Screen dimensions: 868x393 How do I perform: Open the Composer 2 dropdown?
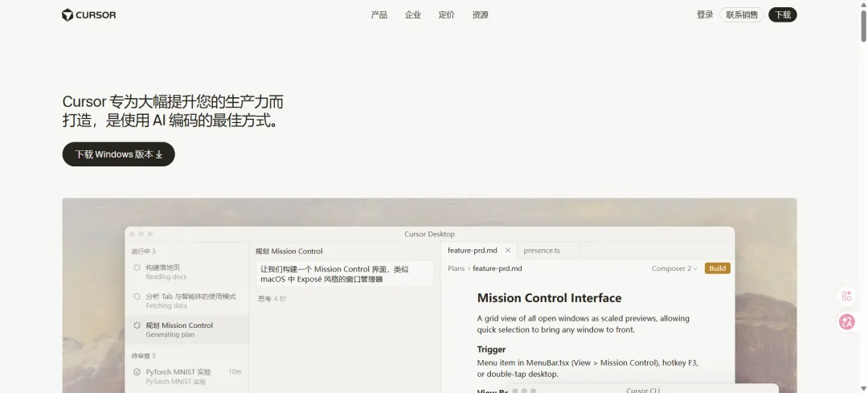[x=674, y=268]
